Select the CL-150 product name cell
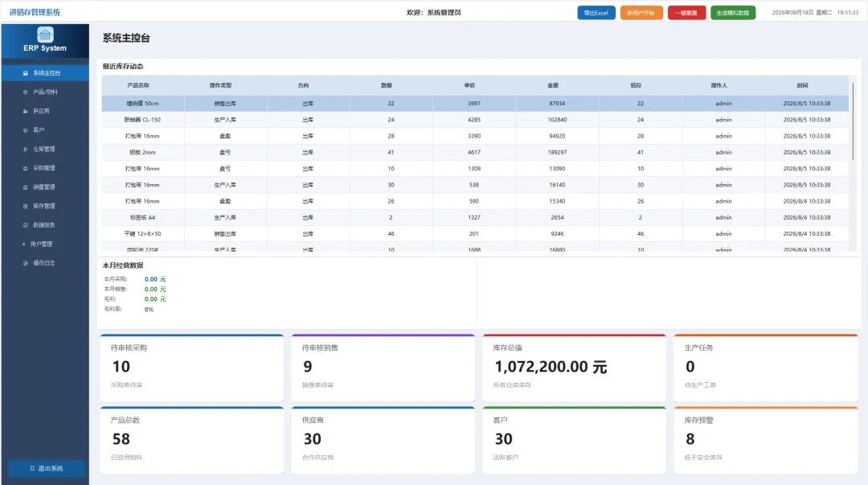 (143, 120)
